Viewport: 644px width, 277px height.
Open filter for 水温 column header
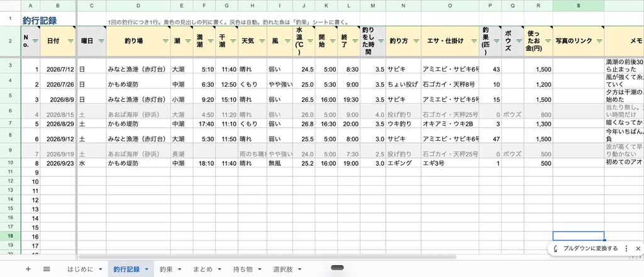click(310, 41)
